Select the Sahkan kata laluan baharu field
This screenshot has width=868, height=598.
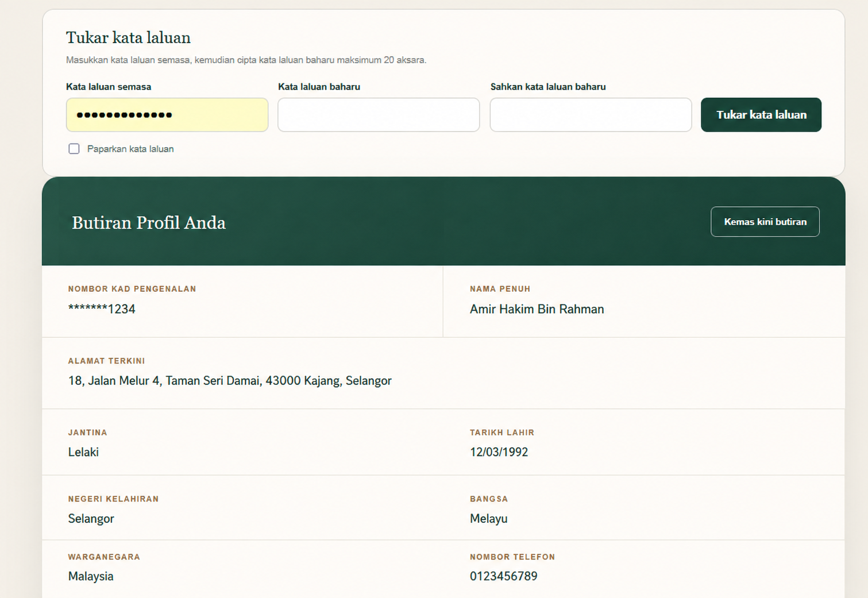pos(591,115)
